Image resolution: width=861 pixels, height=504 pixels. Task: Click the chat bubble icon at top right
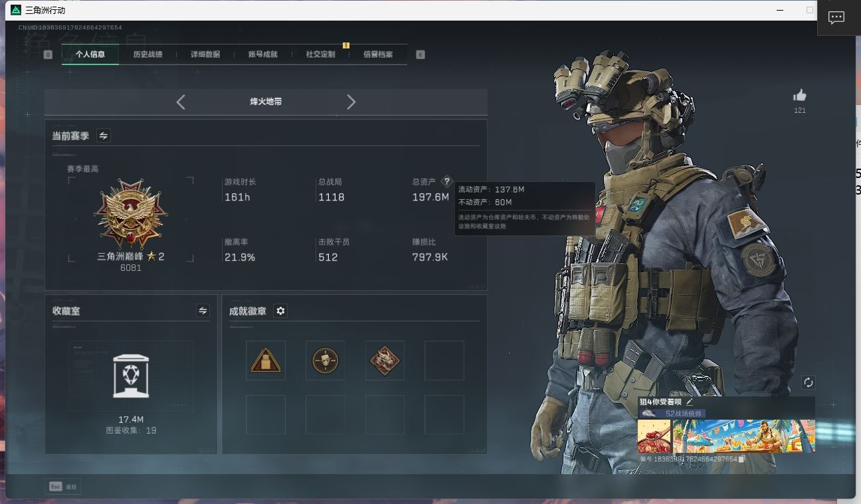[836, 18]
